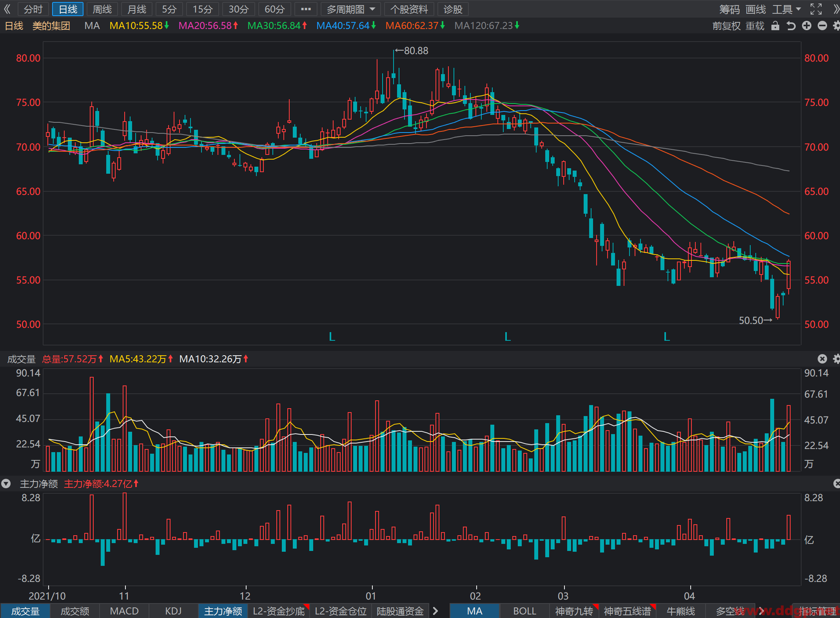840x618 pixels.
Task: Show more indicator tabs arrow after 陆股通资金
Action: click(x=435, y=611)
